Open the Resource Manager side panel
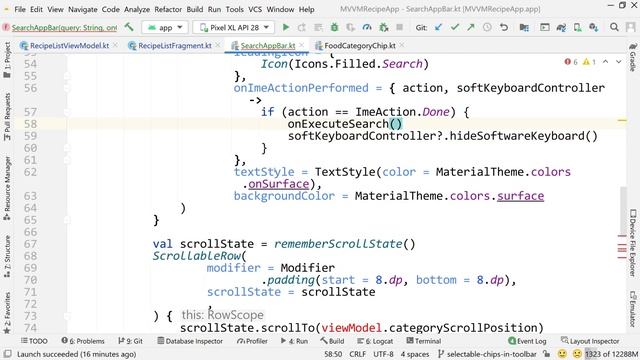This screenshot has width=640, height=360. pos(7,188)
